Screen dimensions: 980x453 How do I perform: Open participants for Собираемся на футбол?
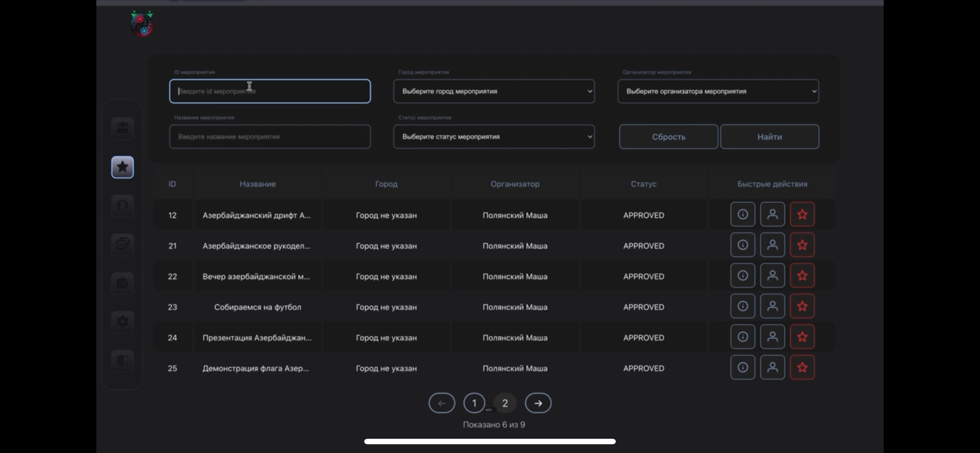(x=772, y=306)
